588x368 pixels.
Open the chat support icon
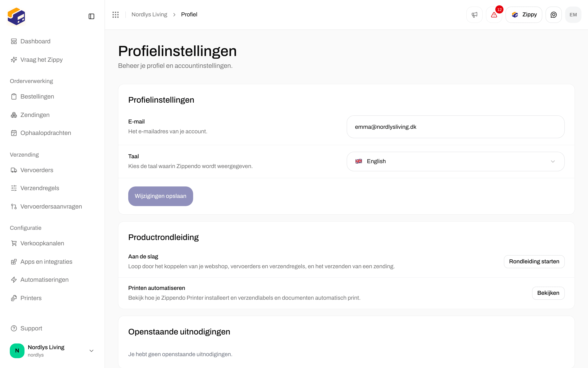click(x=553, y=15)
